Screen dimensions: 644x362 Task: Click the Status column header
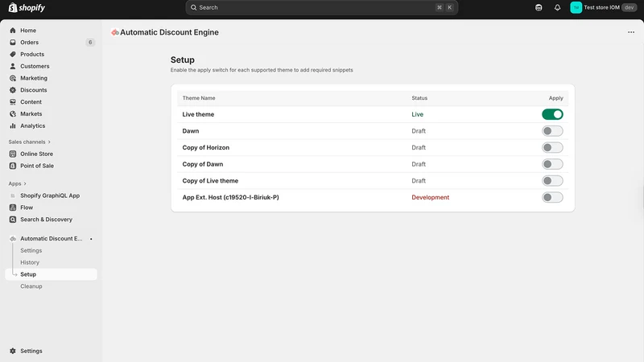419,98
